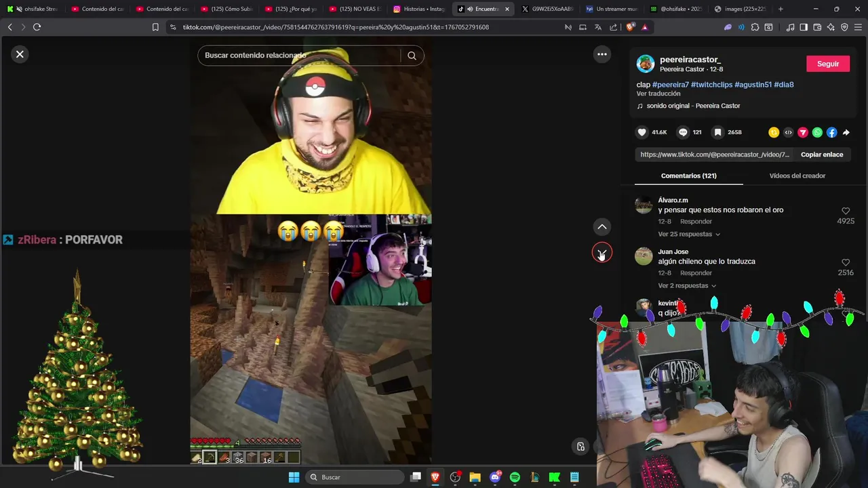Click the taskbar Buscar search box

point(353,477)
